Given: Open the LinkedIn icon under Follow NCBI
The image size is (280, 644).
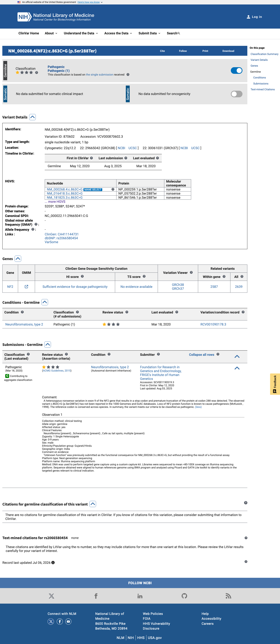Looking at the screenshot, I should coord(140,596).
